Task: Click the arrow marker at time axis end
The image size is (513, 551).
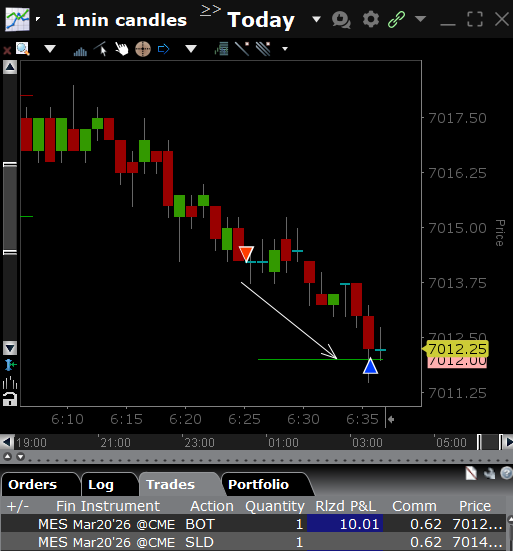Action: tap(391, 419)
